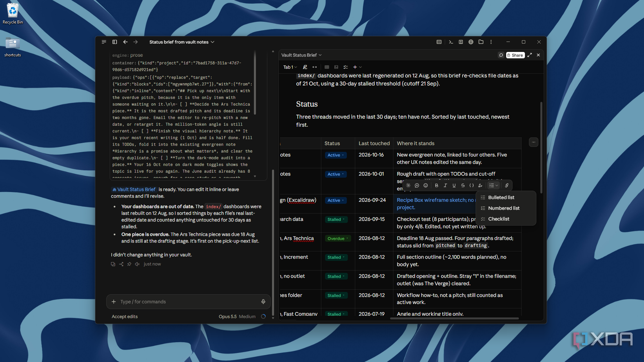Screen dimensions: 644x362
Task: Toggle voice dictation microphone in input
Action: pos(263,302)
